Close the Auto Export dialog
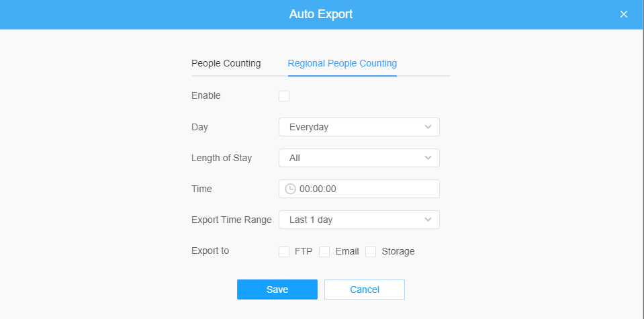The height and width of the screenshot is (319, 644). (623, 14)
